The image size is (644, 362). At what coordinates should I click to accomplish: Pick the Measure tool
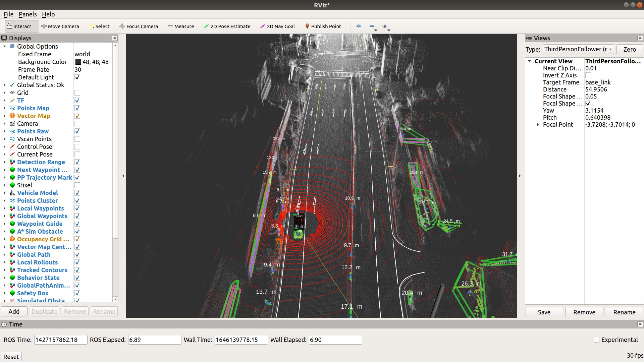pyautogui.click(x=181, y=26)
